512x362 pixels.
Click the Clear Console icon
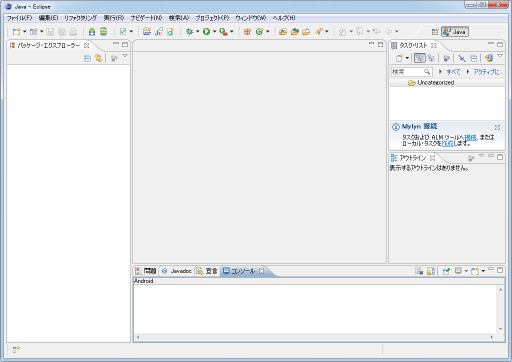click(x=419, y=271)
